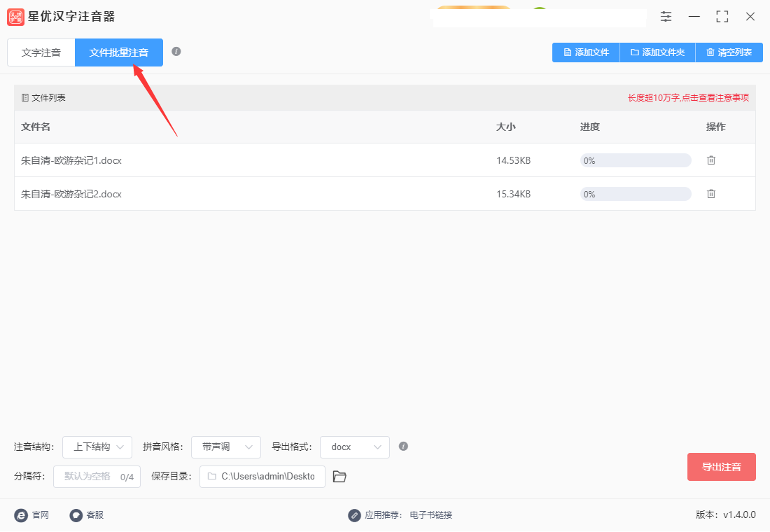This screenshot has width=770, height=532.
Task: Select file row 朱自清-欧游杂记2.docx
Action: (x=385, y=194)
